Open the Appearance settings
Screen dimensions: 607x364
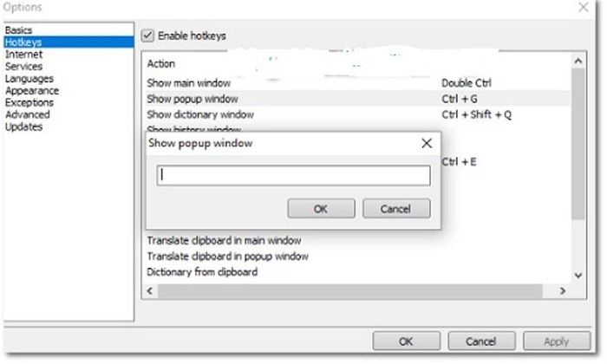pos(32,90)
